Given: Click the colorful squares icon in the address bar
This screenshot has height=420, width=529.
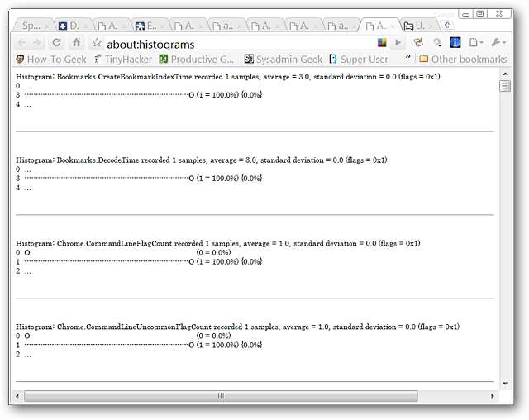Looking at the screenshot, I should [382, 42].
